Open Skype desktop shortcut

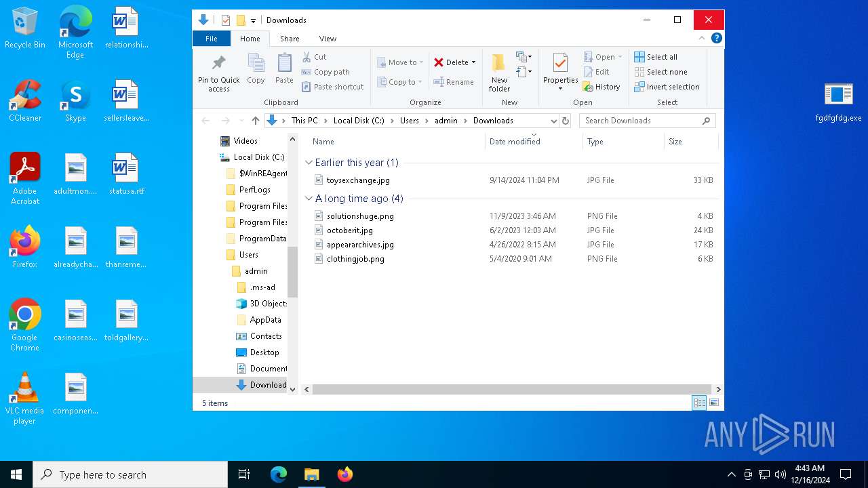point(75,101)
